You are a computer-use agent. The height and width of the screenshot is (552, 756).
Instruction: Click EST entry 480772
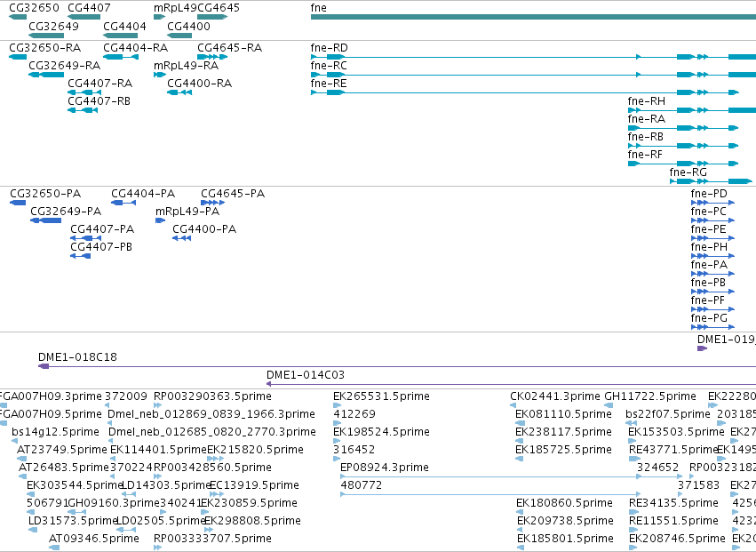[362, 485]
